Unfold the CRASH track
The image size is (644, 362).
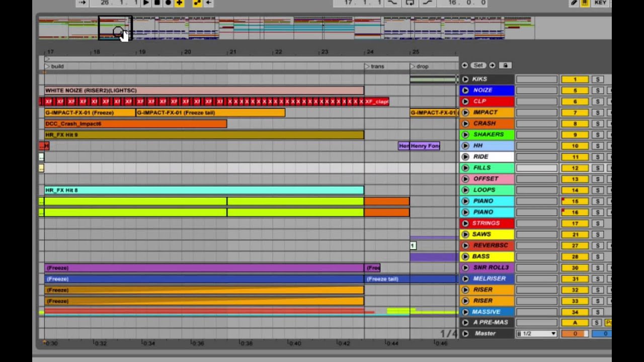465,123
